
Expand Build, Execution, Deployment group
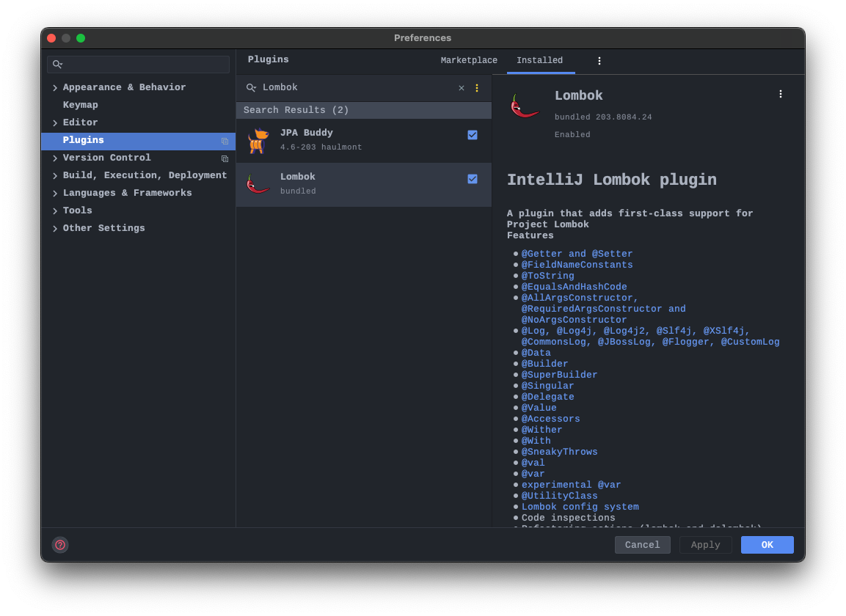click(x=55, y=176)
